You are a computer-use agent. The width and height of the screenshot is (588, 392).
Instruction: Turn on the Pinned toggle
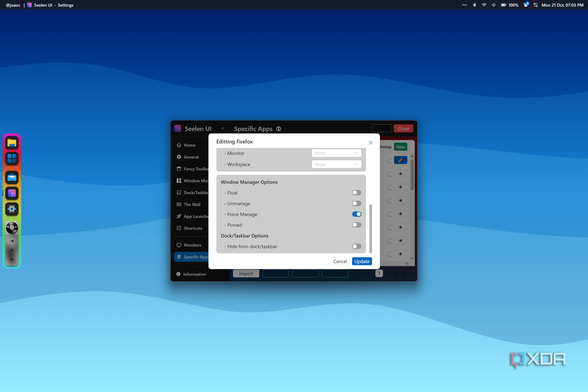[x=356, y=225]
